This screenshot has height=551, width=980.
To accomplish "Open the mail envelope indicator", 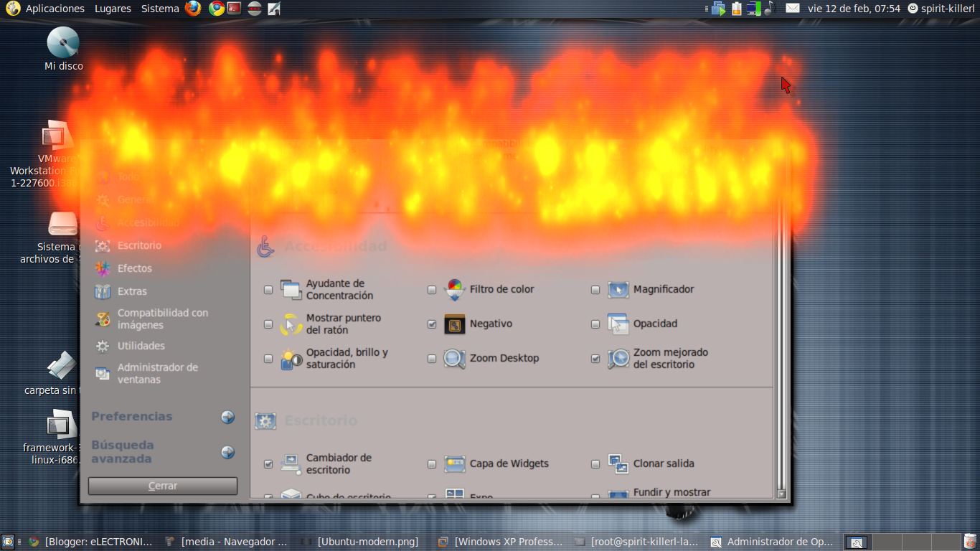I will tap(792, 9).
